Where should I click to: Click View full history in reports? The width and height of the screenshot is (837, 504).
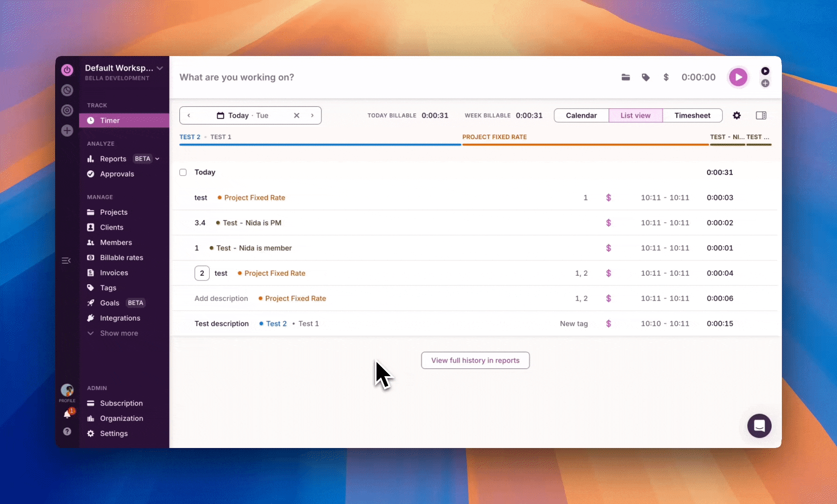pos(475,360)
